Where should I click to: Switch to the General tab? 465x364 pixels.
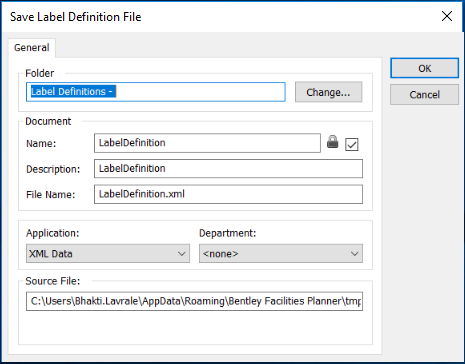pyautogui.click(x=32, y=48)
